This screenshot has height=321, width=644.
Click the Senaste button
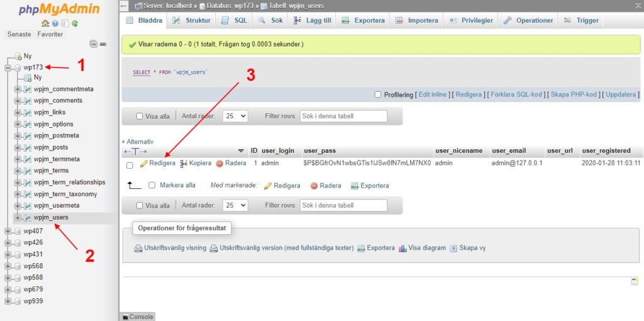pyautogui.click(x=19, y=35)
